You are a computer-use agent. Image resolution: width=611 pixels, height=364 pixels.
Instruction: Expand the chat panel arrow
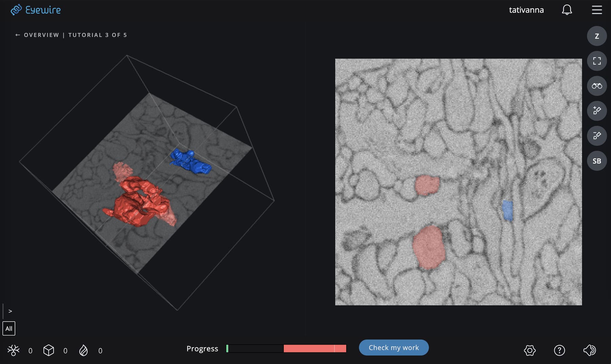(x=10, y=311)
